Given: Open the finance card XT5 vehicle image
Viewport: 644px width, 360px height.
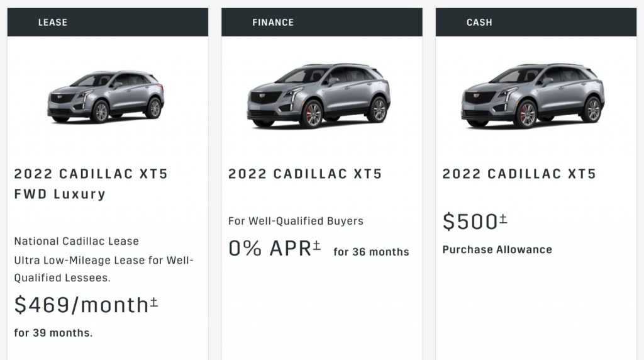Looking at the screenshot, I should (x=319, y=96).
